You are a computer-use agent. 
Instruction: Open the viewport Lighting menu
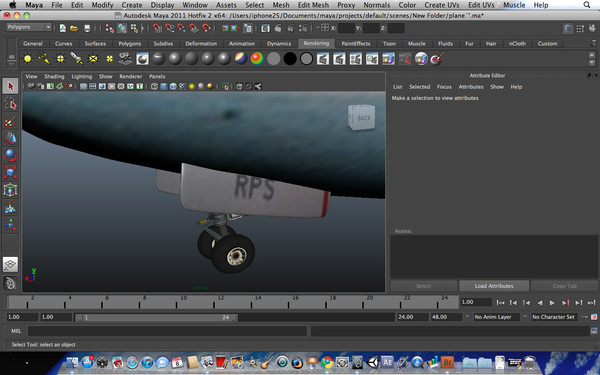82,77
